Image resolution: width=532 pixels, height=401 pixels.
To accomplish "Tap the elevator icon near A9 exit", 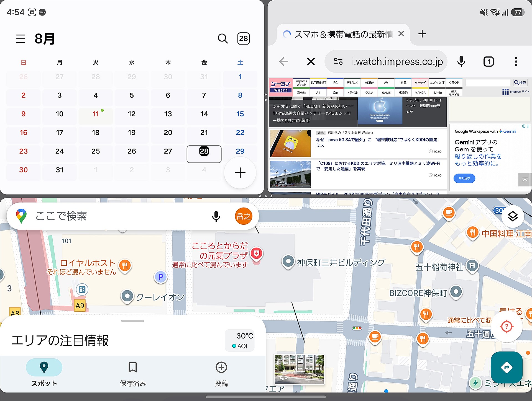I will (x=82, y=289).
